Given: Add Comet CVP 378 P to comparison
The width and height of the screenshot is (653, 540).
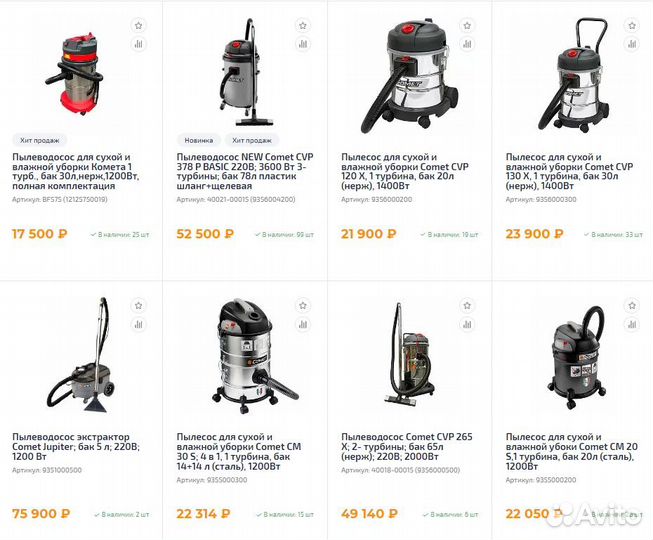Looking at the screenshot, I should pos(303,44).
